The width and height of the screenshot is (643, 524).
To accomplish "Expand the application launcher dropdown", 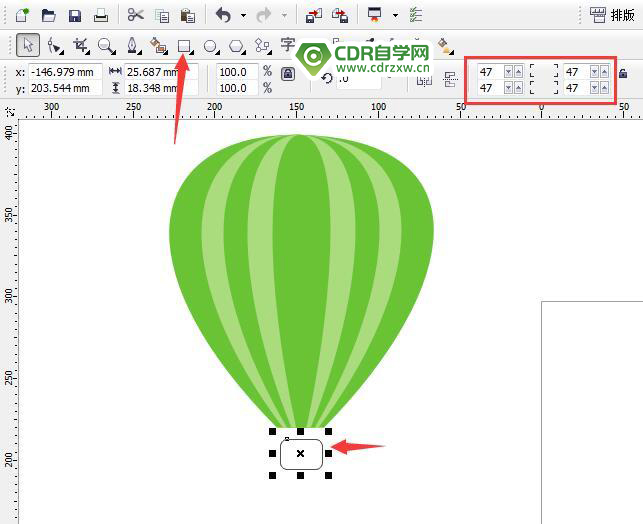I will 395,16.
